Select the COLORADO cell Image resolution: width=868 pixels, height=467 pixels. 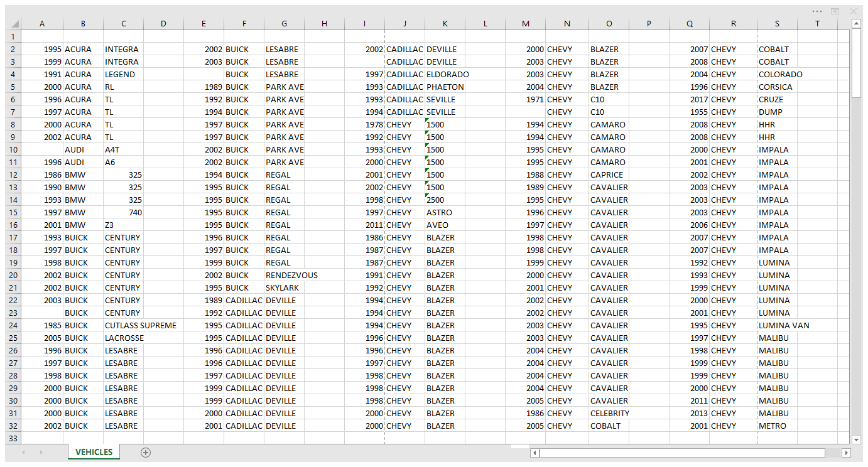(778, 74)
